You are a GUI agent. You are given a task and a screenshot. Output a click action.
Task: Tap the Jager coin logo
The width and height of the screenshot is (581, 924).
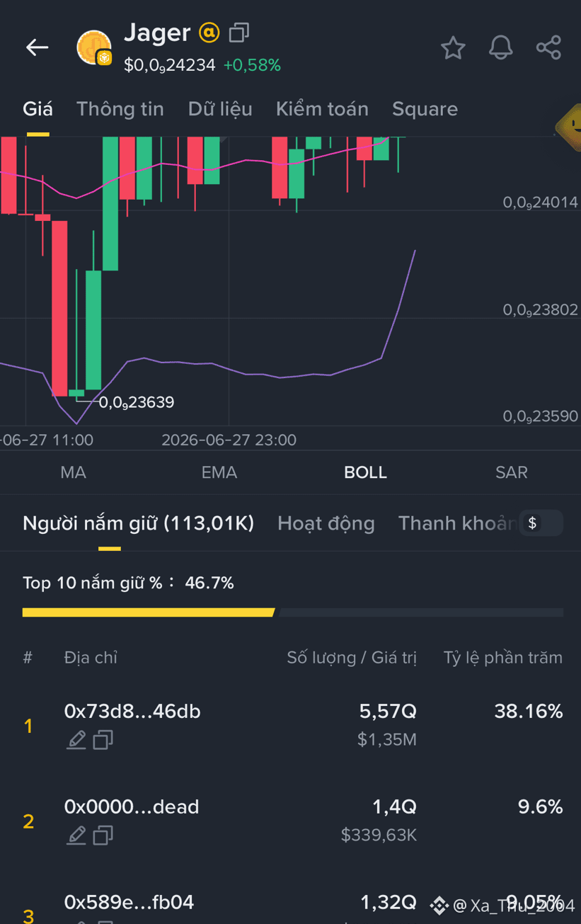pyautogui.click(x=94, y=48)
